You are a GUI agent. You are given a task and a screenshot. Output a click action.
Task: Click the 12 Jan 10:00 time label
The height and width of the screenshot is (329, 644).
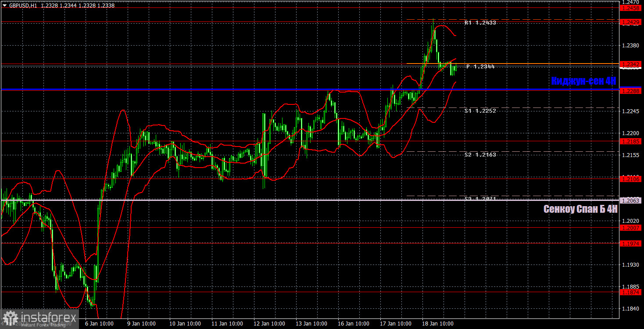pos(269,324)
